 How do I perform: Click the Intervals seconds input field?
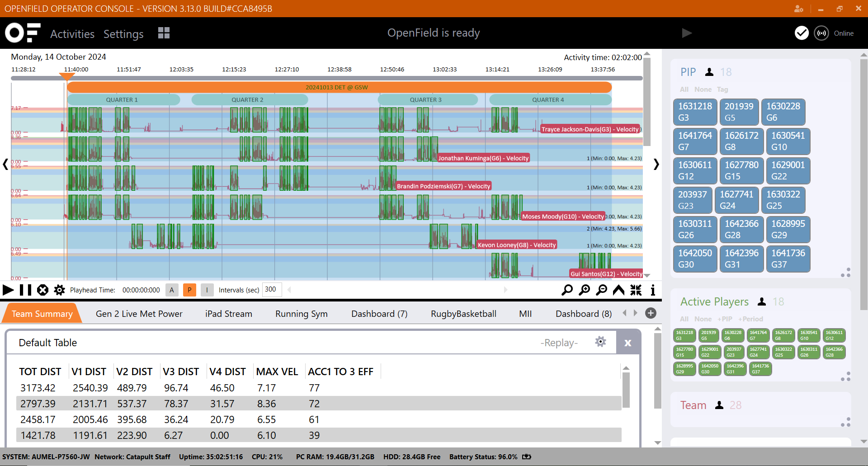pos(272,290)
